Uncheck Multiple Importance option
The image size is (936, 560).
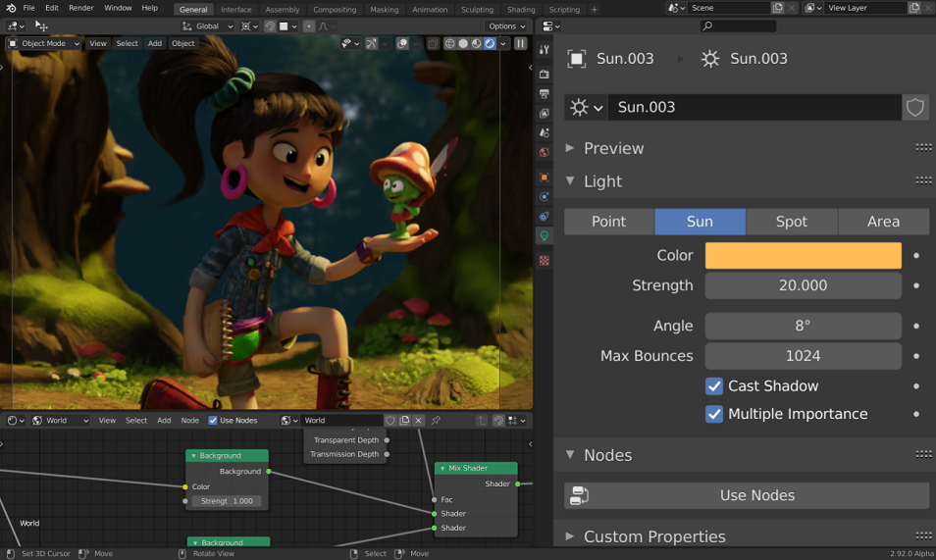coord(714,414)
